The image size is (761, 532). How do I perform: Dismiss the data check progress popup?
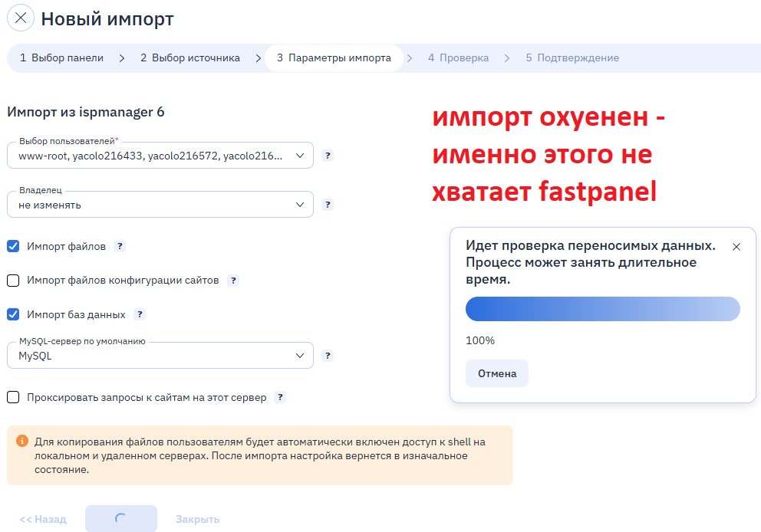736,247
